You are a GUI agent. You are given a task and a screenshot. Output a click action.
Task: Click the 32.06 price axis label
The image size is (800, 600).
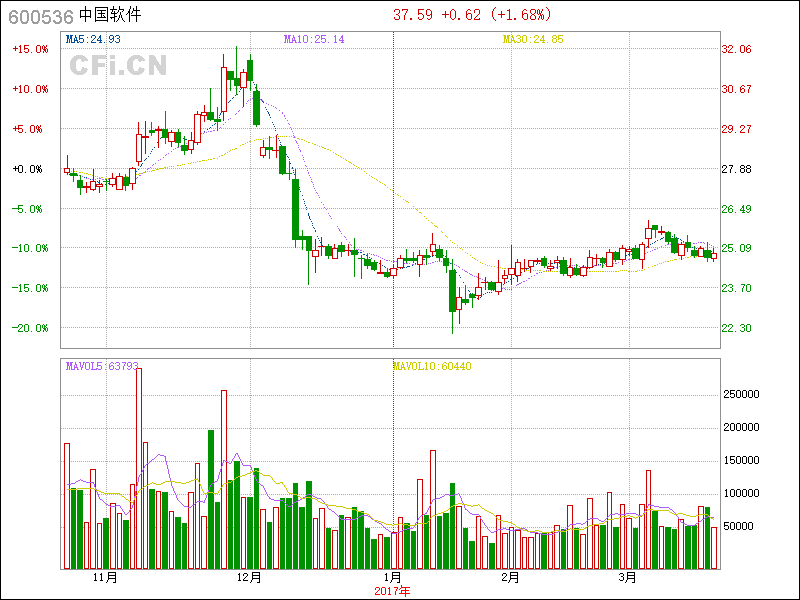(x=736, y=49)
